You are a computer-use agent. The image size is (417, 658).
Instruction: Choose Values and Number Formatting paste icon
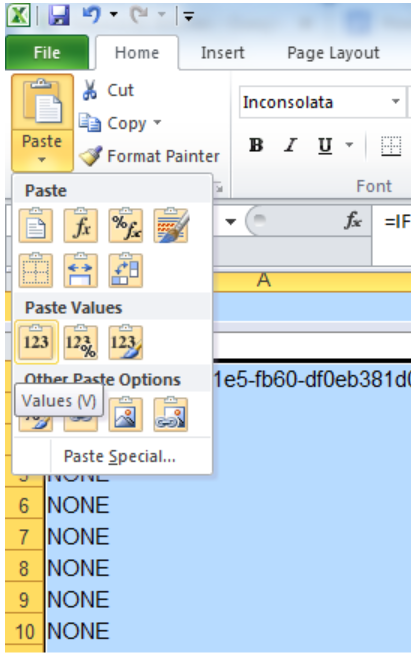tap(81, 342)
